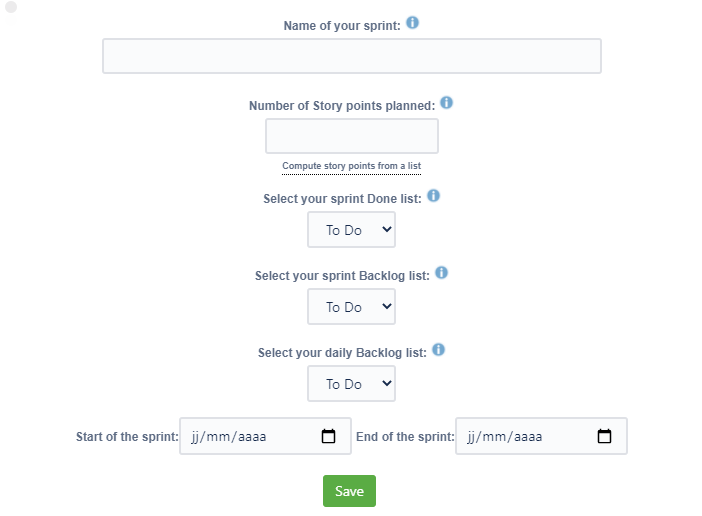The width and height of the screenshot is (702, 516).
Task: Click the Select your daily Backlog list label
Action: point(342,353)
